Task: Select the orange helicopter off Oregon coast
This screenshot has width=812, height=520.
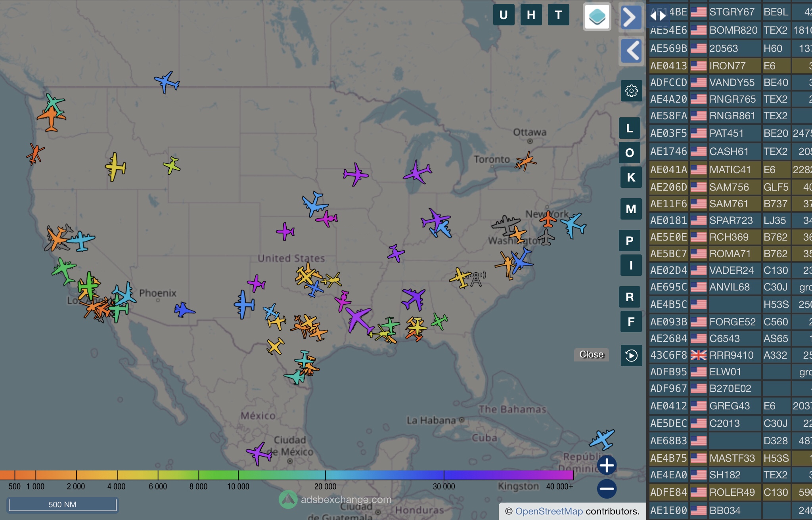Action: click(35, 154)
